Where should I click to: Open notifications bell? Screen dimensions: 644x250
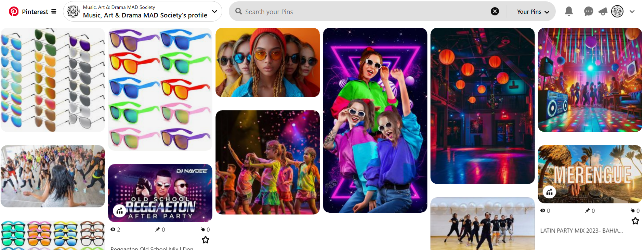(x=569, y=11)
